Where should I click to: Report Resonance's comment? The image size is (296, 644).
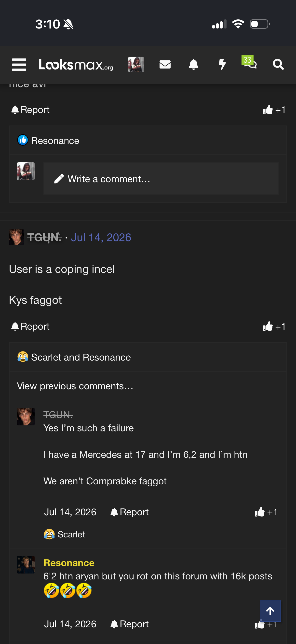click(x=129, y=624)
